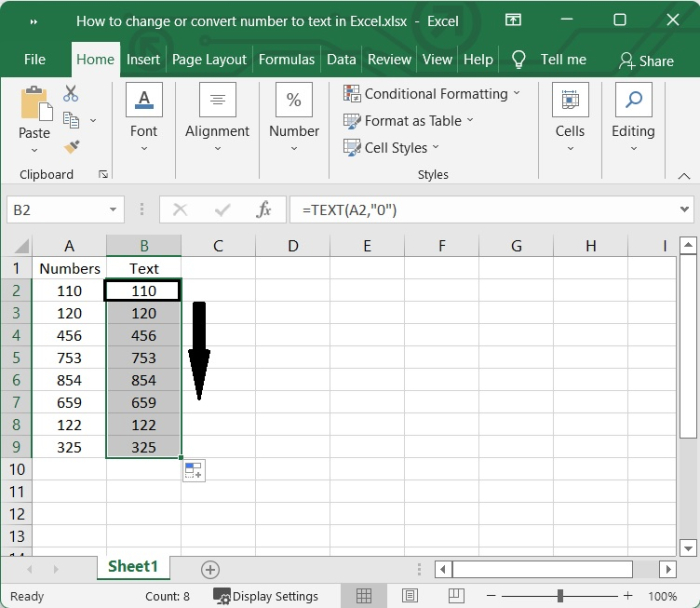The width and height of the screenshot is (700, 608).
Task: Click the Ribbon Display Options icon
Action: (513, 20)
